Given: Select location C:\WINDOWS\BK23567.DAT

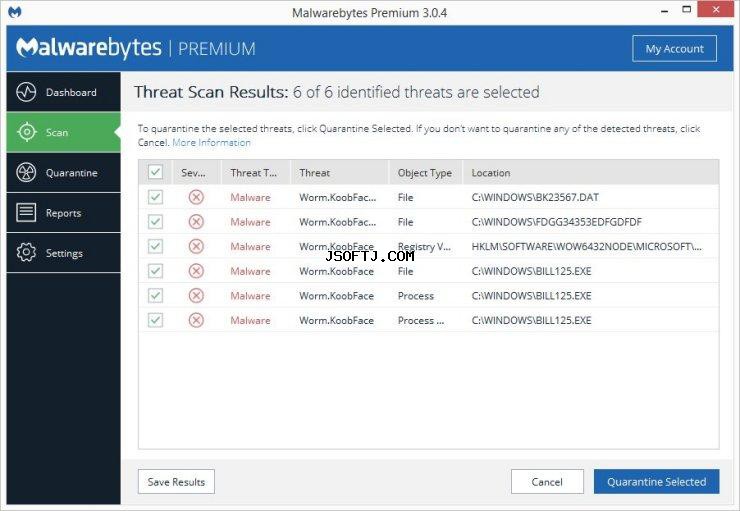Looking at the screenshot, I should click(x=535, y=197).
